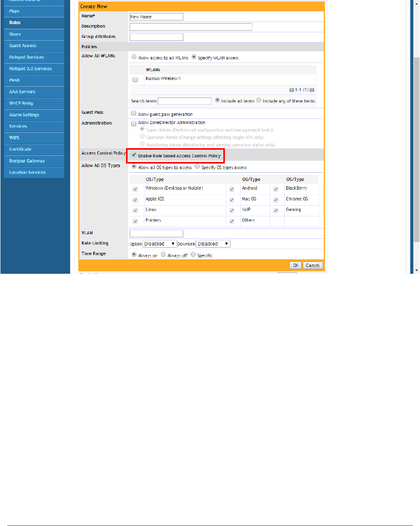Toggle the Gaming checkbox
Viewport: 420px width, 526px height.
click(x=276, y=211)
